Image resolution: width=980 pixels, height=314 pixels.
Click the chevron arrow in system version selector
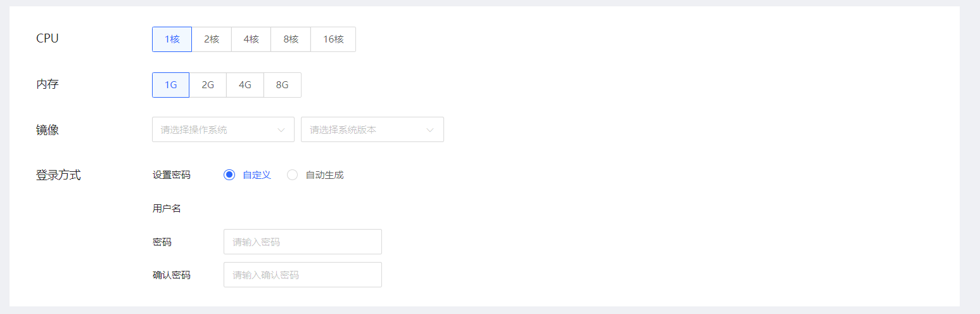point(430,130)
